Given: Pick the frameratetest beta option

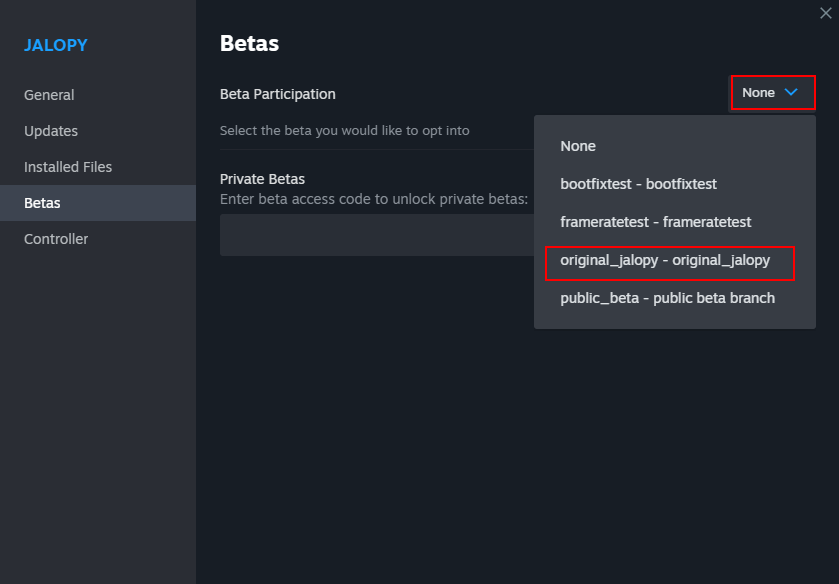Looking at the screenshot, I should pos(655,222).
